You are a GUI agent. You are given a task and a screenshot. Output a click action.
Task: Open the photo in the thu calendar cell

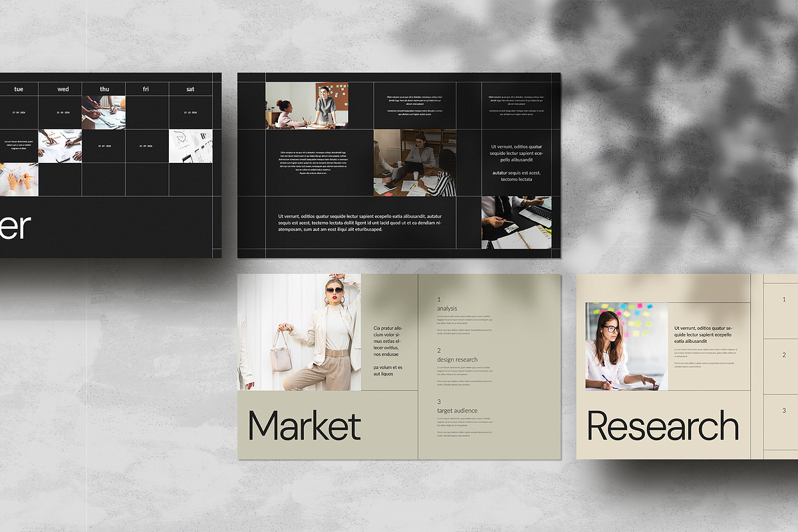pos(104,112)
